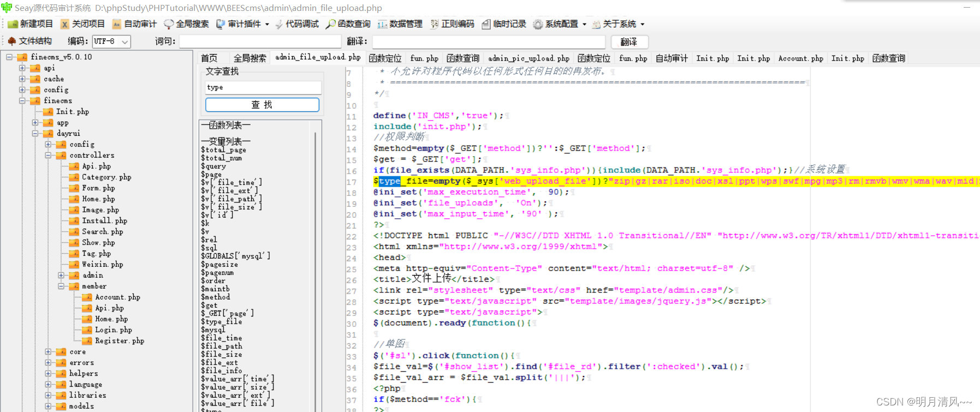This screenshot has height=412, width=980.
Task: Select Login.php under member folder
Action: click(114, 330)
